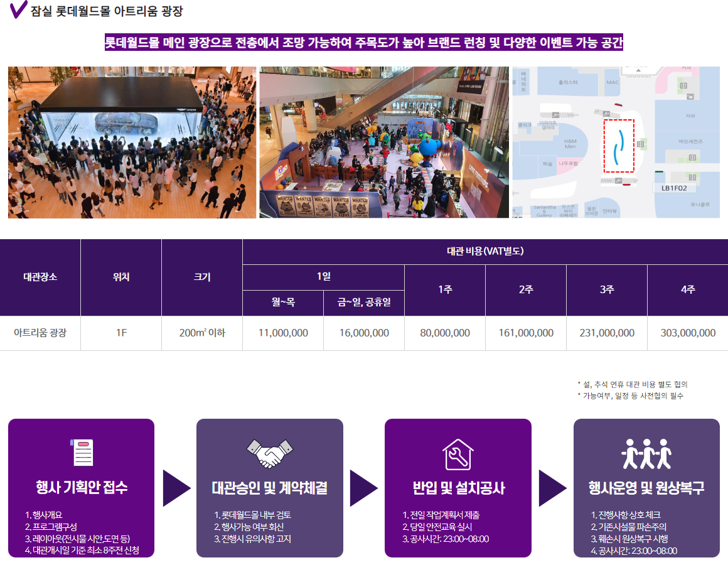
Task: Click the 금~일, 공휴일 sub-header
Action: click(x=364, y=303)
